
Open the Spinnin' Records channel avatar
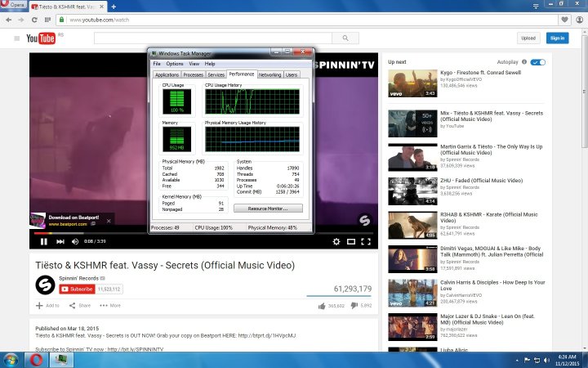45,285
